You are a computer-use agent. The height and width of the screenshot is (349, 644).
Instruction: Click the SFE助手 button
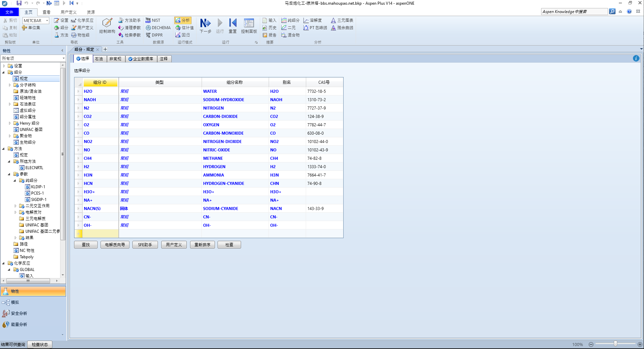[145, 245]
